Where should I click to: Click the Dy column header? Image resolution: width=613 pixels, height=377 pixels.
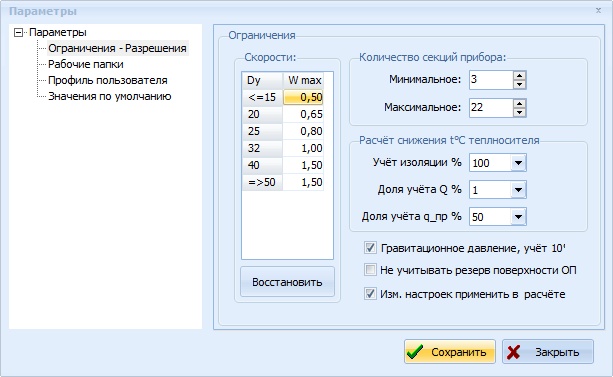coord(262,81)
